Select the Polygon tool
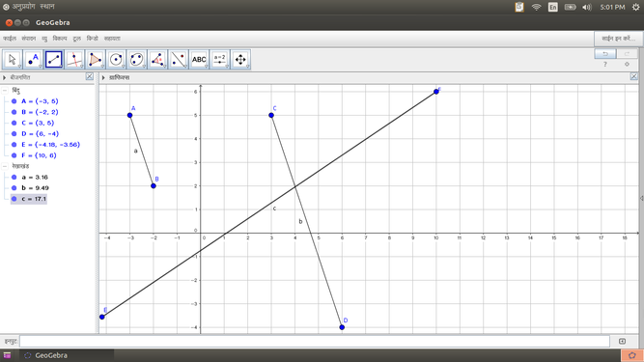Viewport: 644px width, 362px height. (96, 60)
